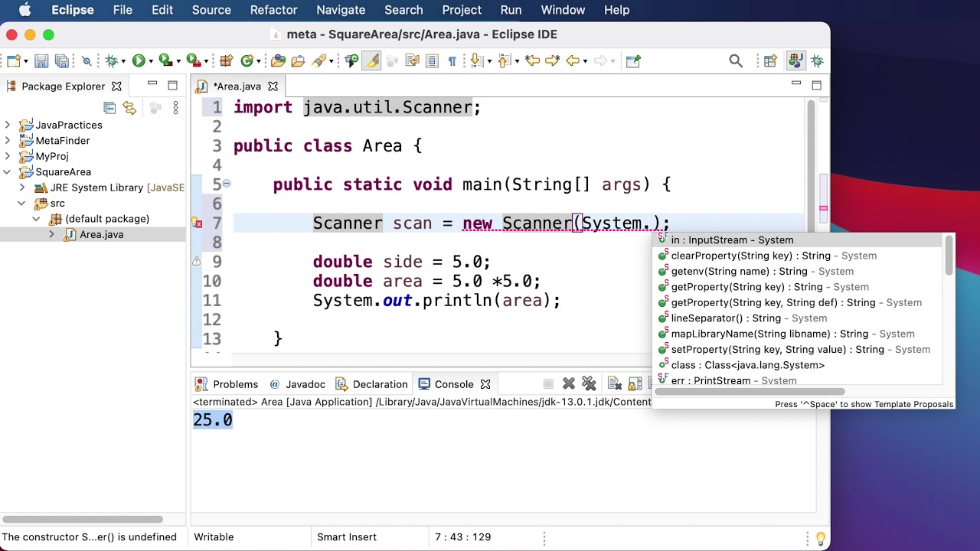Click Last Edit Location icon
Viewport: 980px width, 551px height.
533,61
